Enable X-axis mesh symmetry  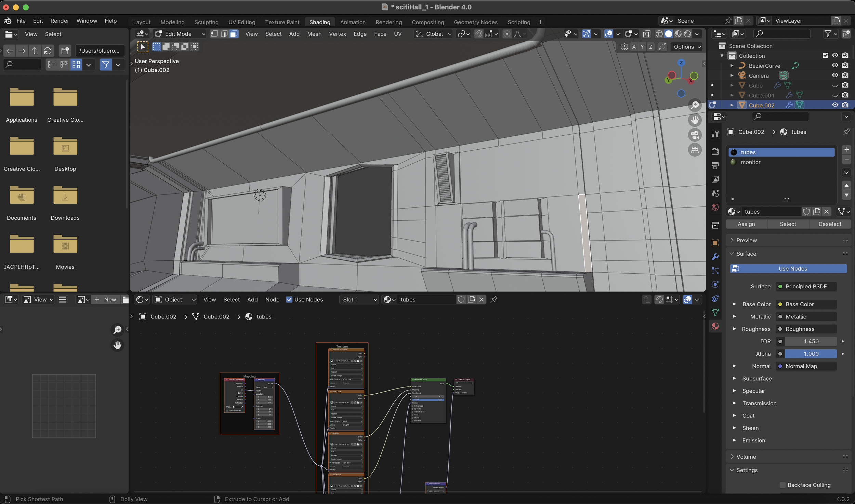tap(634, 47)
